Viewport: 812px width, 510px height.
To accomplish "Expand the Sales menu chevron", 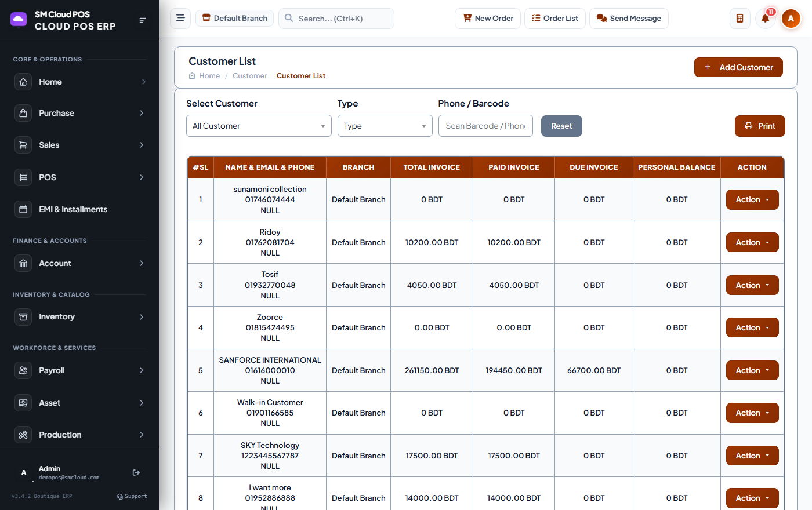I will [142, 145].
